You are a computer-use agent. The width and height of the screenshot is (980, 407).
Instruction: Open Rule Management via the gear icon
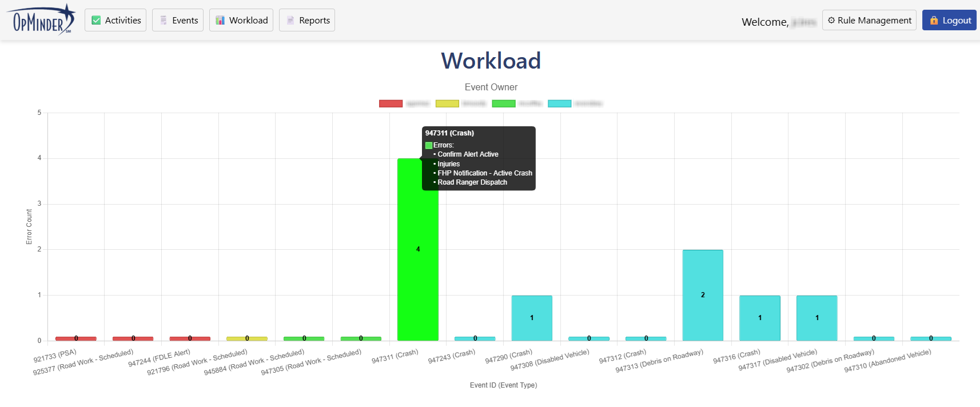831,21
